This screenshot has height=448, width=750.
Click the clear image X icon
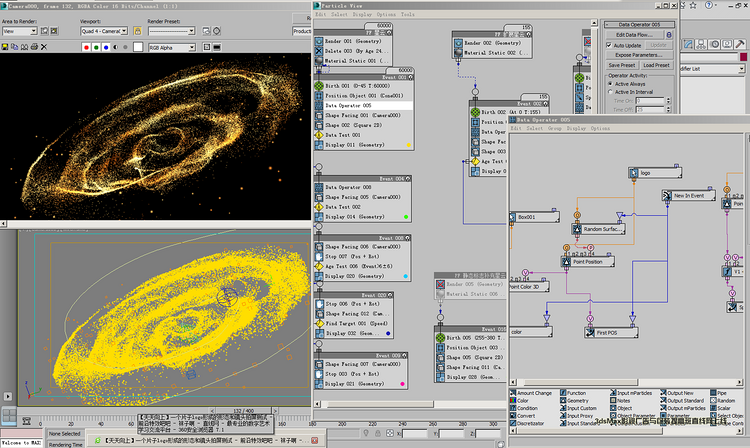44,47
